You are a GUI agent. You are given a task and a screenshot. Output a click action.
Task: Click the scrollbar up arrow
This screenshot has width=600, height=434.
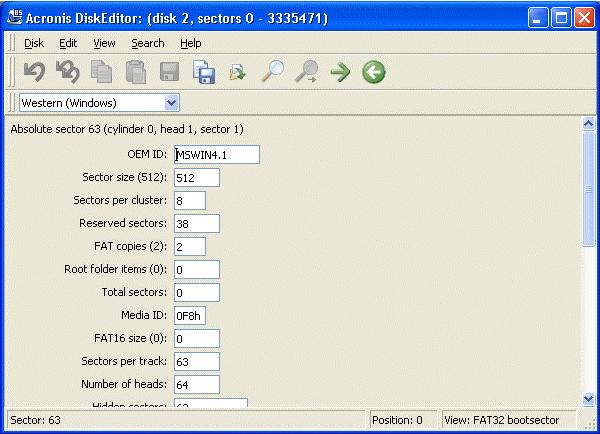point(588,124)
